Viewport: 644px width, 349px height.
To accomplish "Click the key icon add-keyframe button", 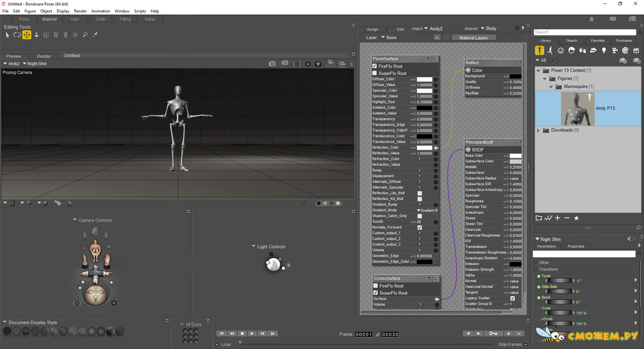I will 493,333.
